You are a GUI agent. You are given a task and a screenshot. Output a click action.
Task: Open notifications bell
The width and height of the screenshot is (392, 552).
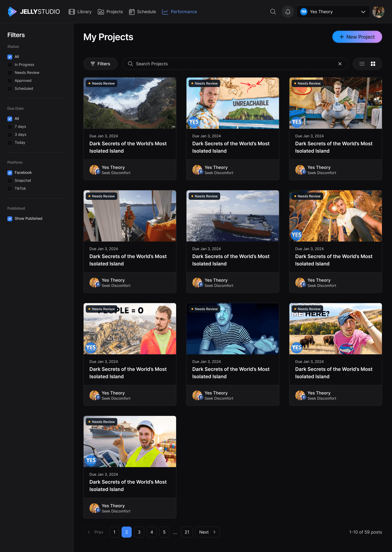pos(288,12)
